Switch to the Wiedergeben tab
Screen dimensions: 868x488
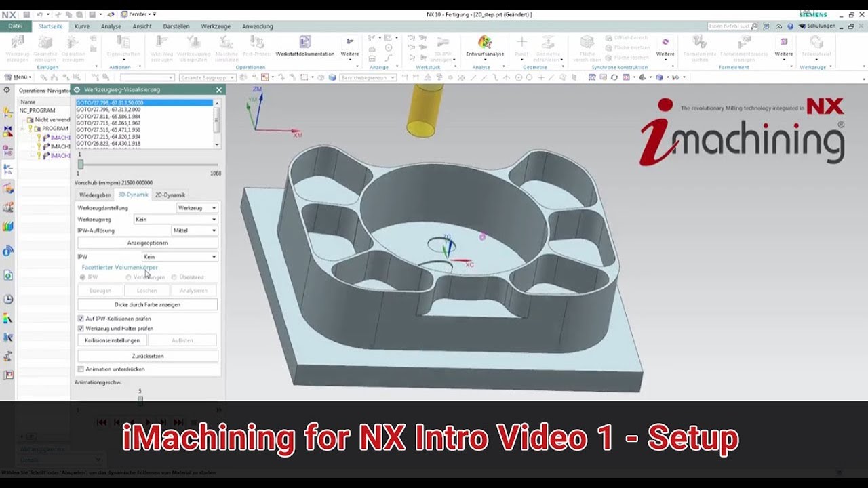pos(95,195)
